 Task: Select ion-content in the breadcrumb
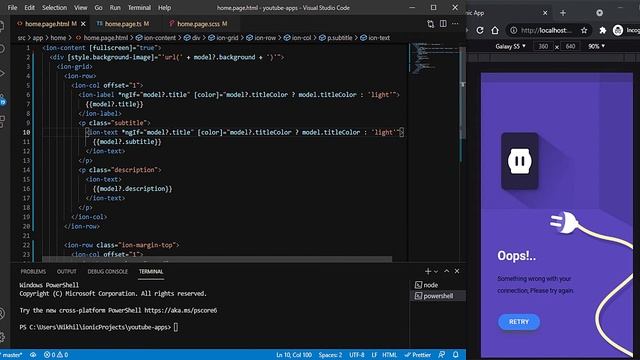[156, 38]
